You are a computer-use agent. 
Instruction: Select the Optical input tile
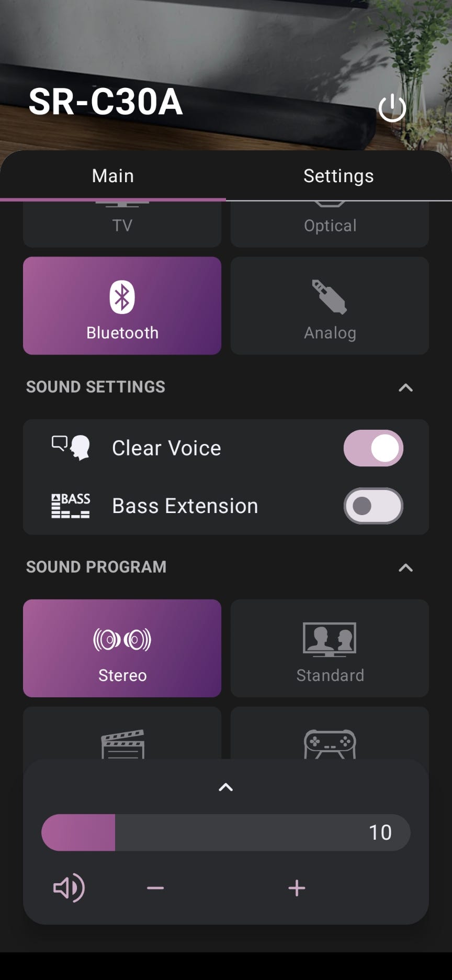[330, 225]
